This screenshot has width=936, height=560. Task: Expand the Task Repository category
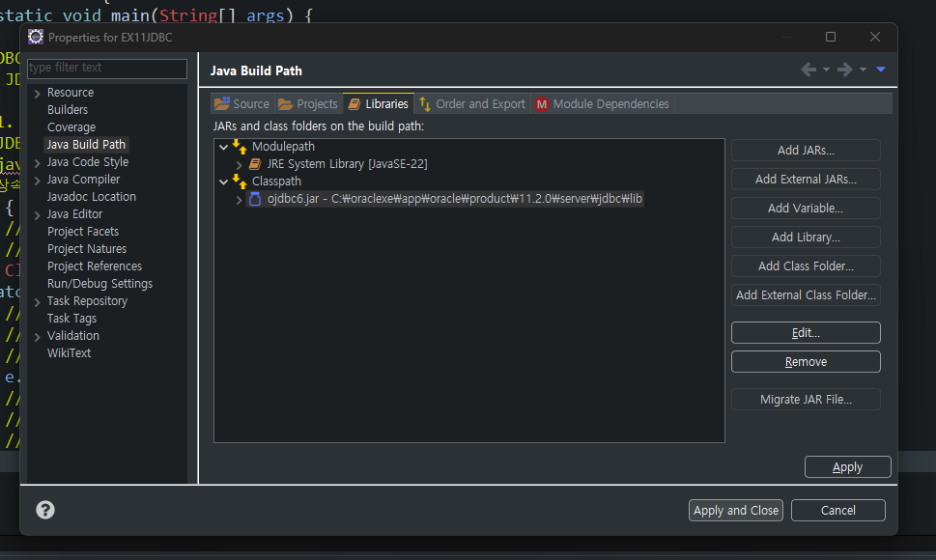click(37, 302)
